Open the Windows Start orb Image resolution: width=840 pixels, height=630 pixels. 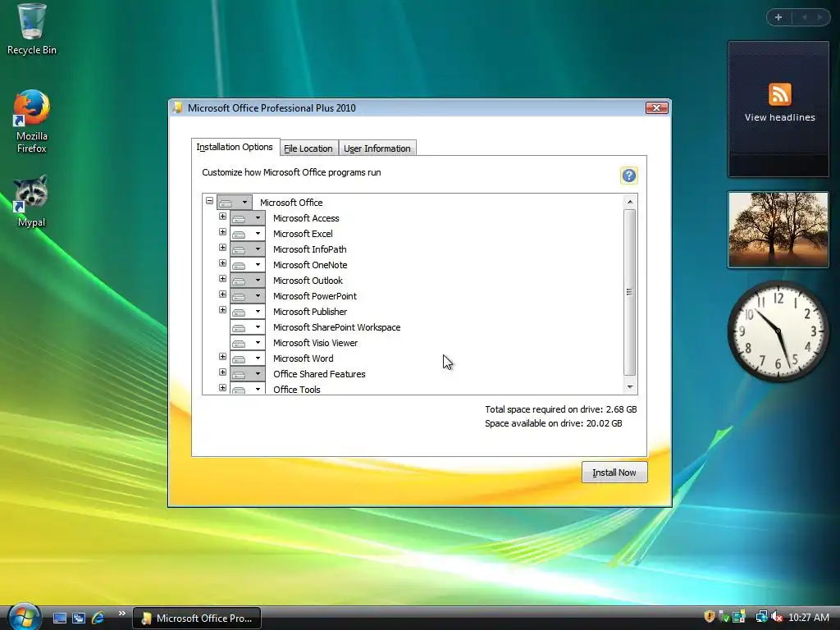tap(24, 617)
